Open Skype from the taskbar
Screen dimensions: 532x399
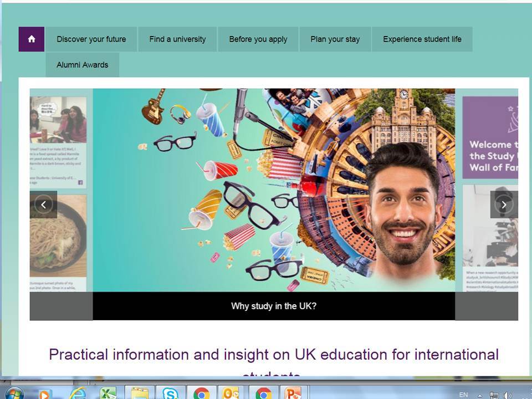click(x=170, y=393)
